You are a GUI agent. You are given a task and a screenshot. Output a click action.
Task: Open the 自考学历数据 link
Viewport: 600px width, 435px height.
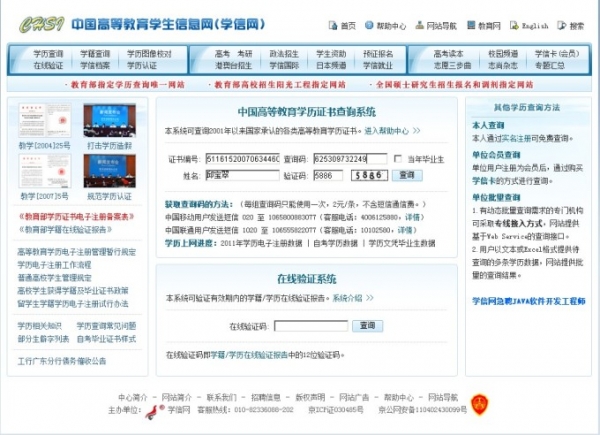pos(336,243)
